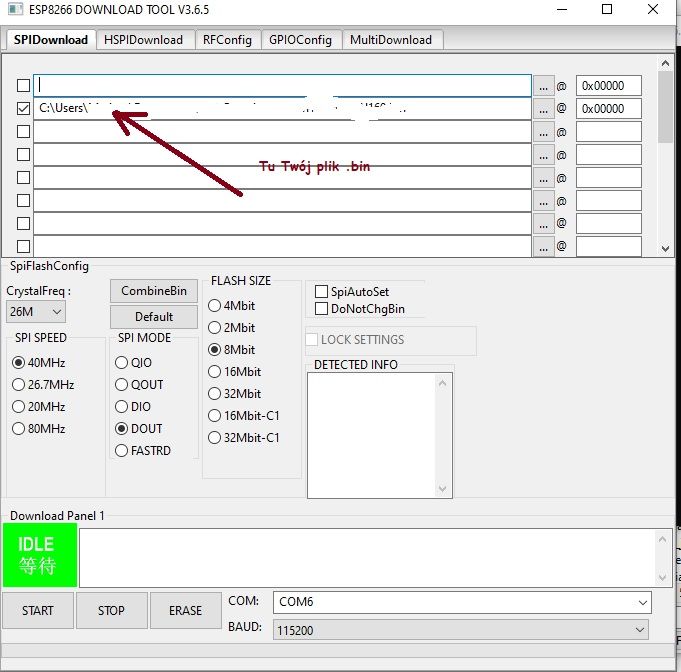The height and width of the screenshot is (672, 681).
Task: Select 4Mbit flash size
Action: (x=231, y=306)
